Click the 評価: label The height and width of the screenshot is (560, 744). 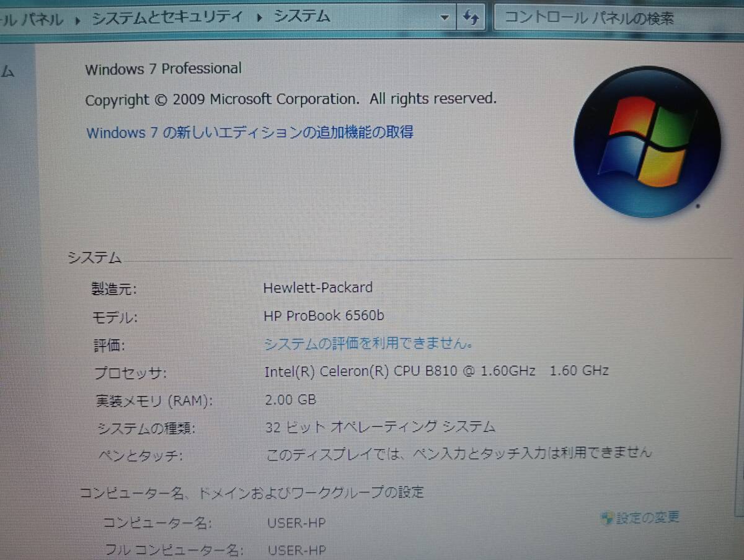point(109,346)
